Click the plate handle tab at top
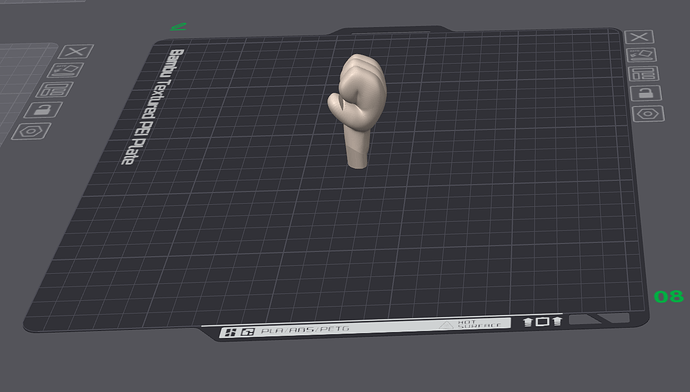 point(391,30)
